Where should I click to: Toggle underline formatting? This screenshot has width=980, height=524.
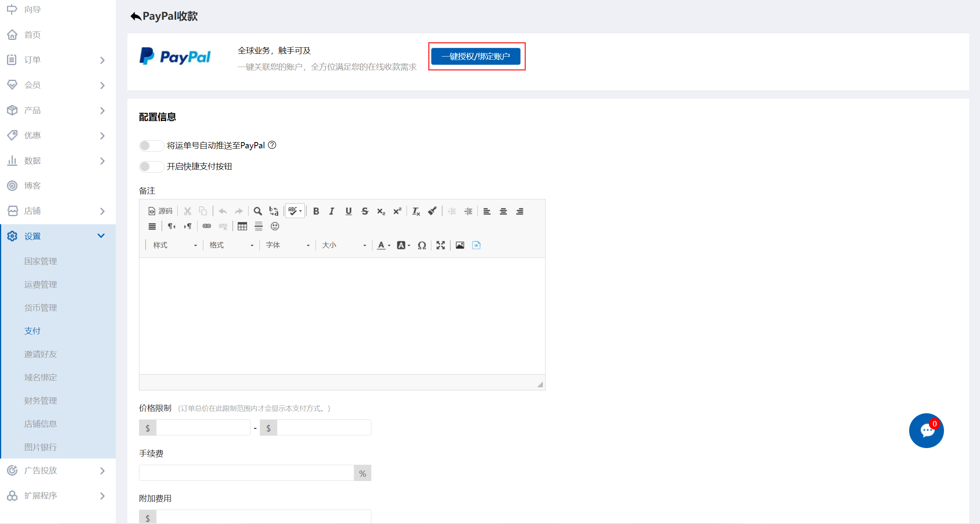coord(348,211)
